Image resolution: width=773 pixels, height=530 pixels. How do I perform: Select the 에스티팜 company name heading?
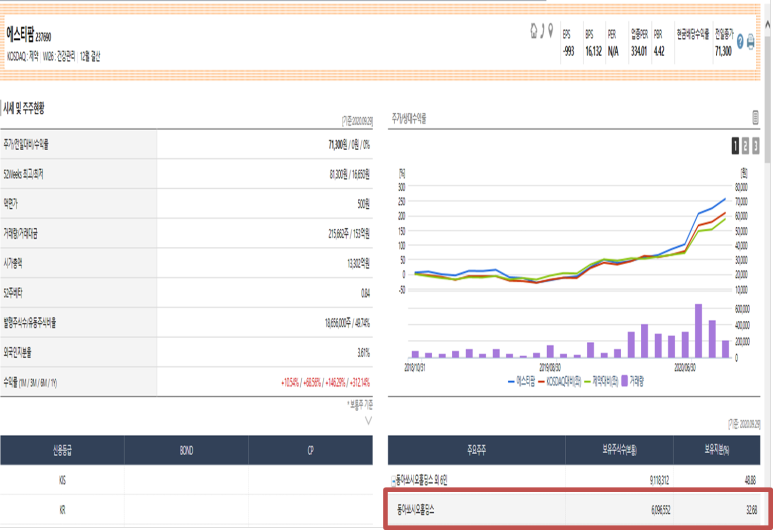click(x=20, y=35)
